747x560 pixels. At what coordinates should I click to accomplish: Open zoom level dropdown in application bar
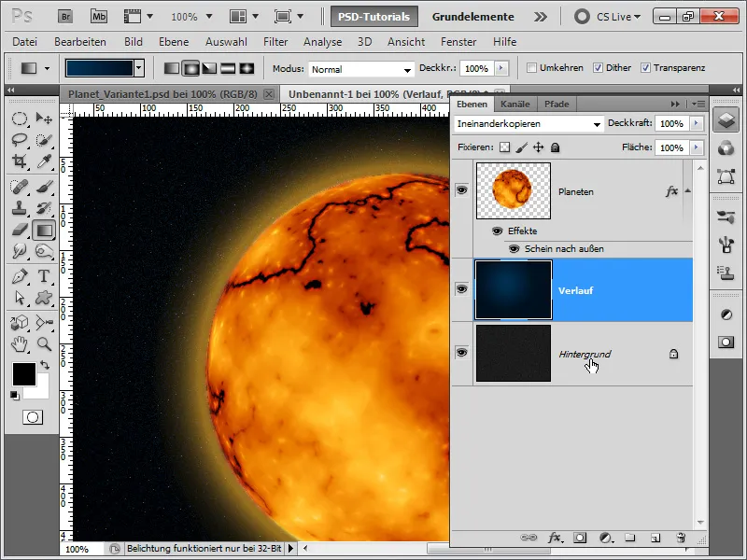208,17
